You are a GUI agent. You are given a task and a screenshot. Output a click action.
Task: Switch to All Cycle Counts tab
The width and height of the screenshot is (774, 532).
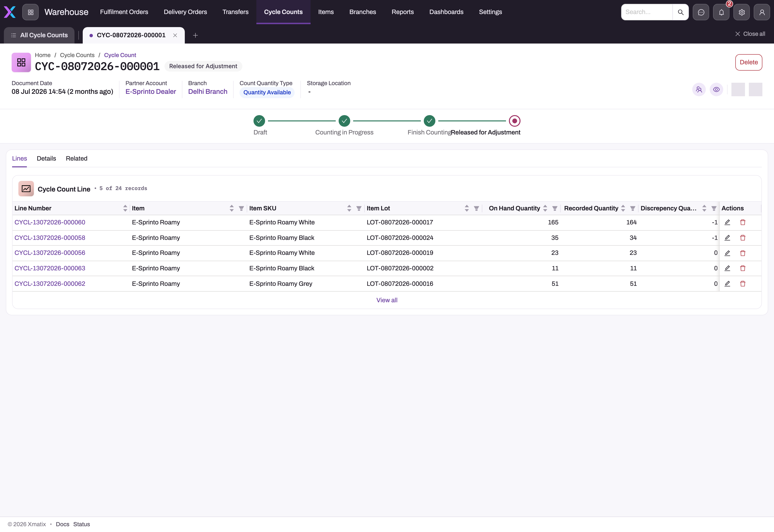pyautogui.click(x=39, y=35)
